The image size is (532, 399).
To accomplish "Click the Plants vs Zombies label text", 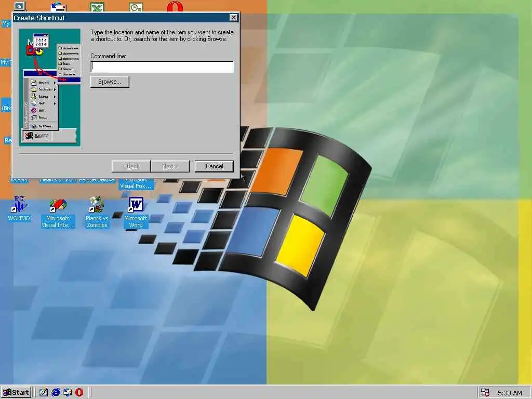I will [97, 221].
